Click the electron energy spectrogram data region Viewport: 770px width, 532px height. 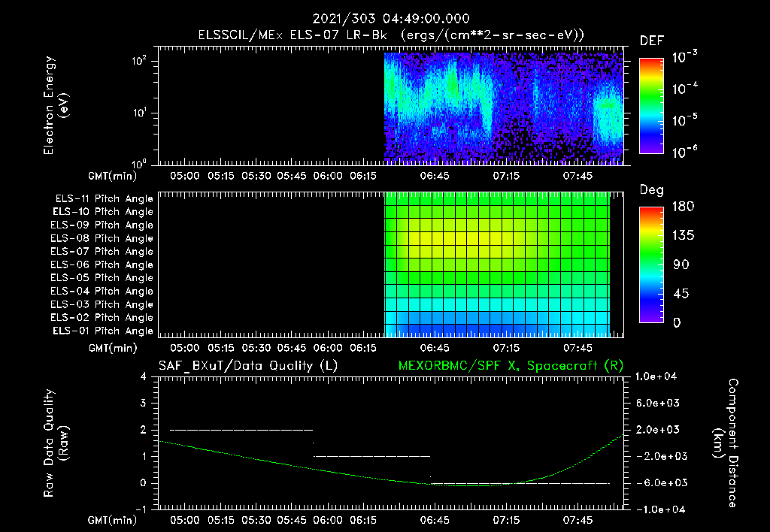click(504, 108)
